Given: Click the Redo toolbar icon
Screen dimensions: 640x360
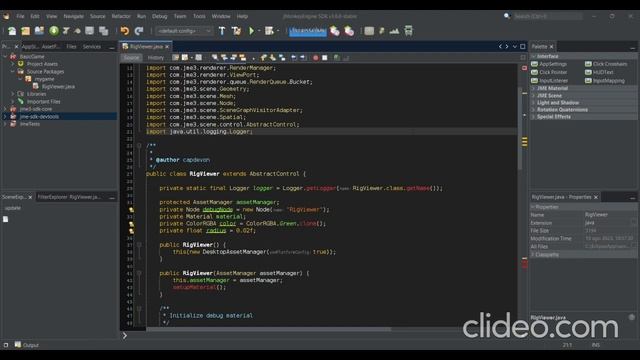Looking at the screenshot, I should coord(139,31).
